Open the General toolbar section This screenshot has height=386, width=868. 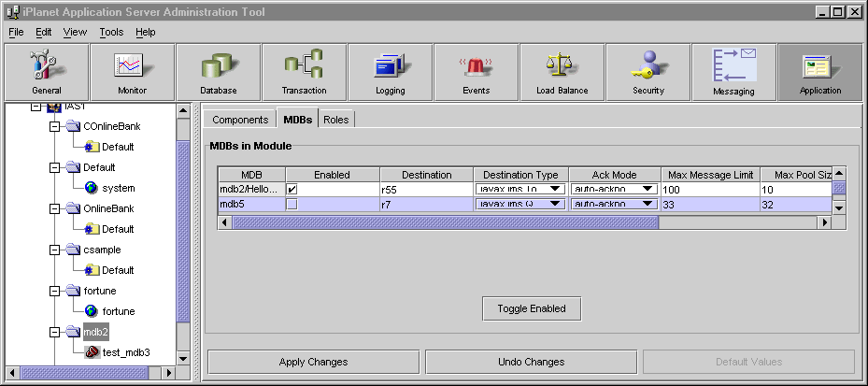coord(47,72)
